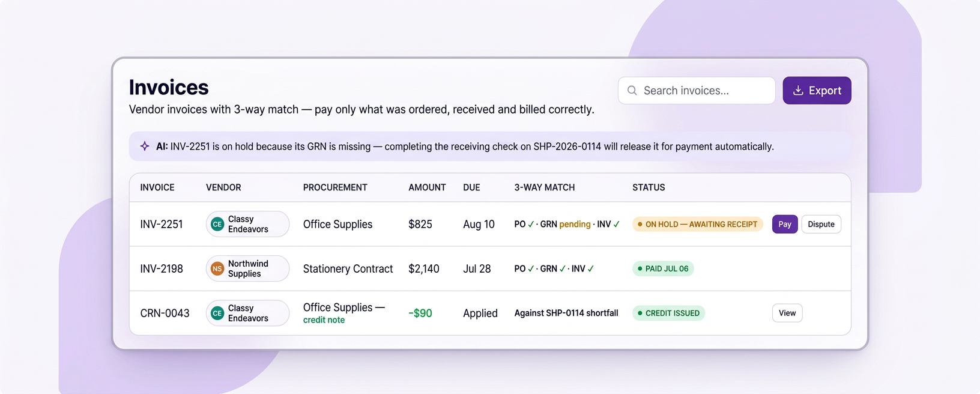Click the Export button
Image resolution: width=980 pixels, height=394 pixels.
(x=817, y=91)
